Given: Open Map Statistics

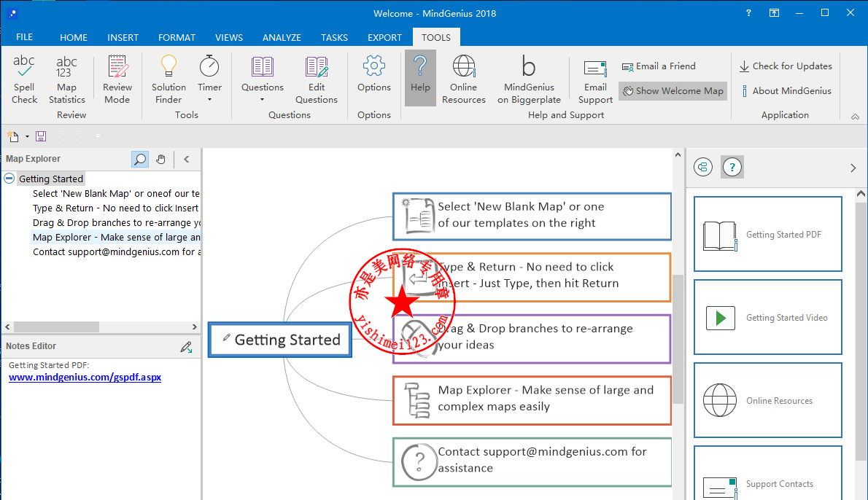Looking at the screenshot, I should point(66,79).
